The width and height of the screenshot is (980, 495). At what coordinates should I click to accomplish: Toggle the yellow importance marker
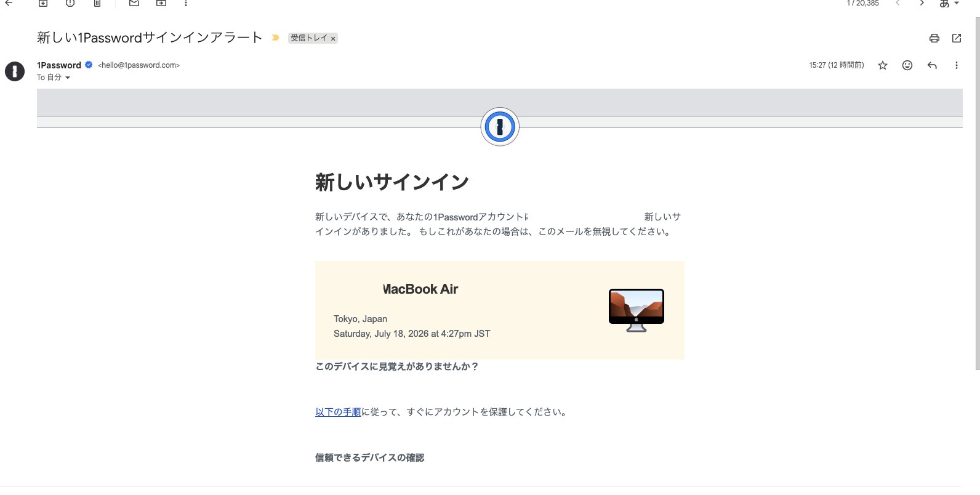coord(276,38)
